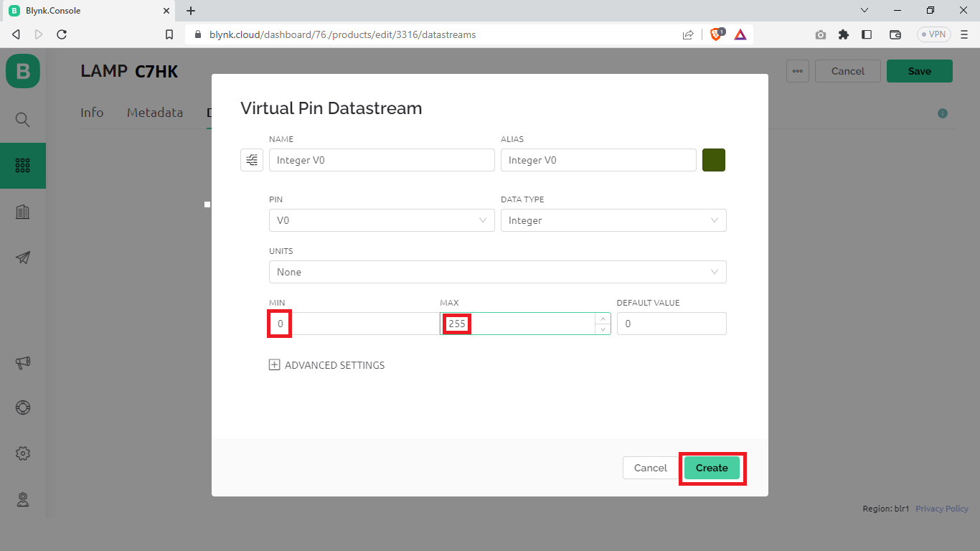Switch to the Info tab

pyautogui.click(x=92, y=113)
